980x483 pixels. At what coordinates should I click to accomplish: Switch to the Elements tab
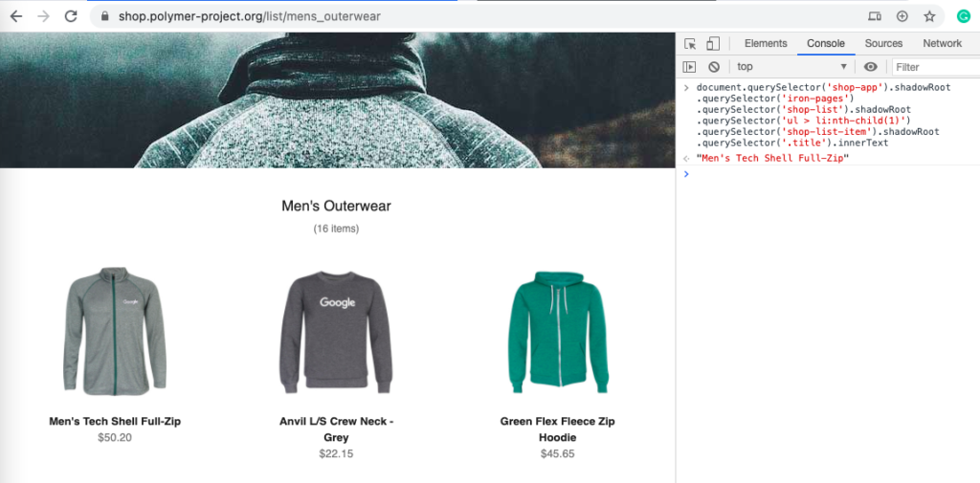pyautogui.click(x=766, y=44)
